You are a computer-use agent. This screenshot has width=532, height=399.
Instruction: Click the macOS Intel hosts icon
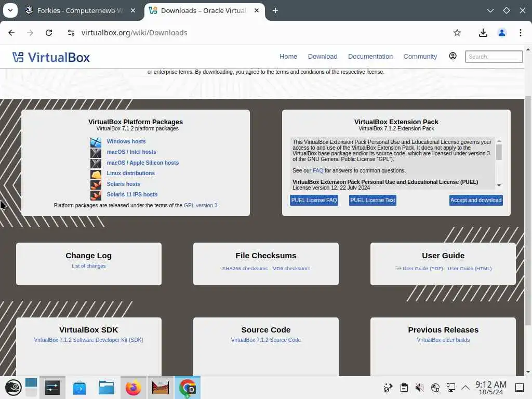coord(96,153)
